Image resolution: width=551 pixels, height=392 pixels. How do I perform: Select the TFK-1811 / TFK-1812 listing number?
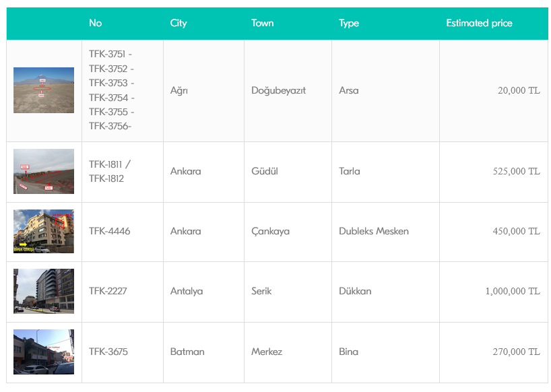point(110,171)
